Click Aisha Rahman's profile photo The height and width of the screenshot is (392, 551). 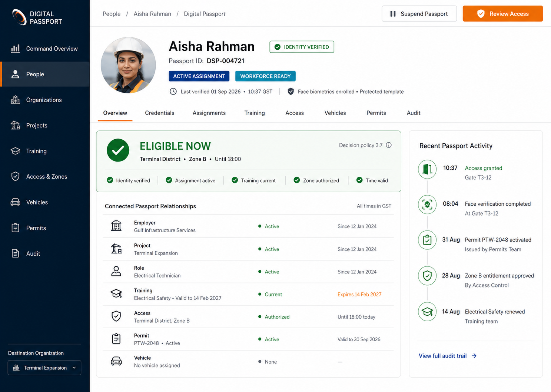click(x=128, y=65)
